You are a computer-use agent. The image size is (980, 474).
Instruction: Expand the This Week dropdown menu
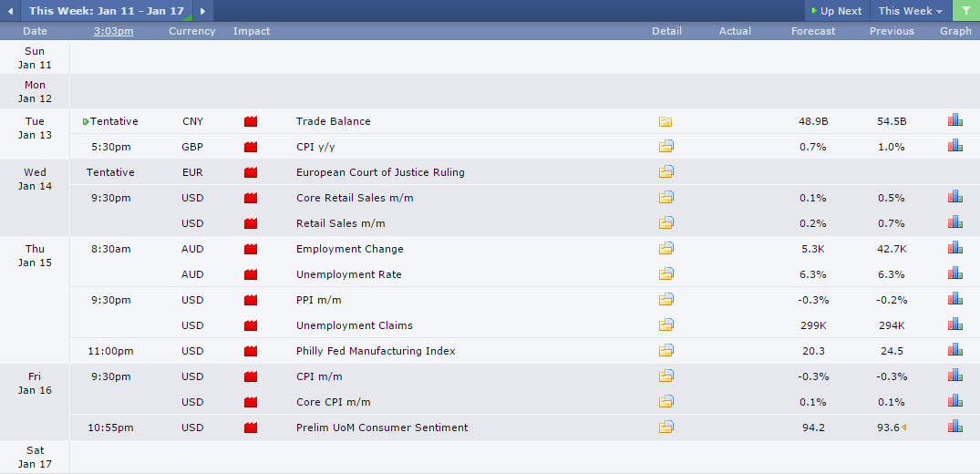[x=910, y=11]
